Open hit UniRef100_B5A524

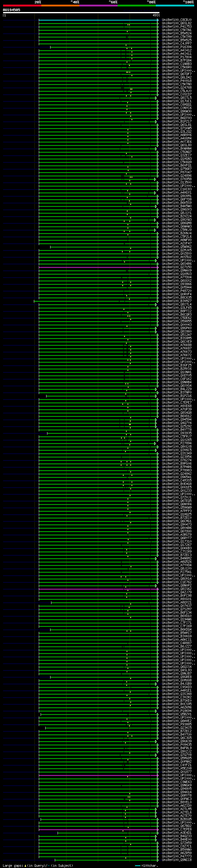(x=177, y=33)
